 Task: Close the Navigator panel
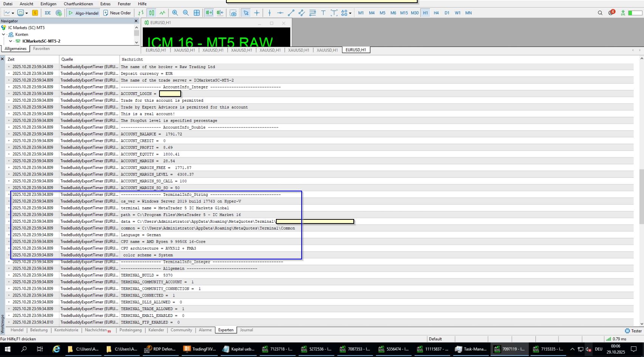(136, 21)
